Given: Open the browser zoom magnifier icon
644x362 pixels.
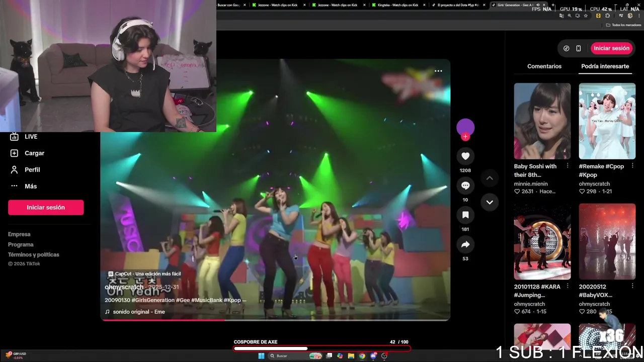Looking at the screenshot, I should coord(570,16).
